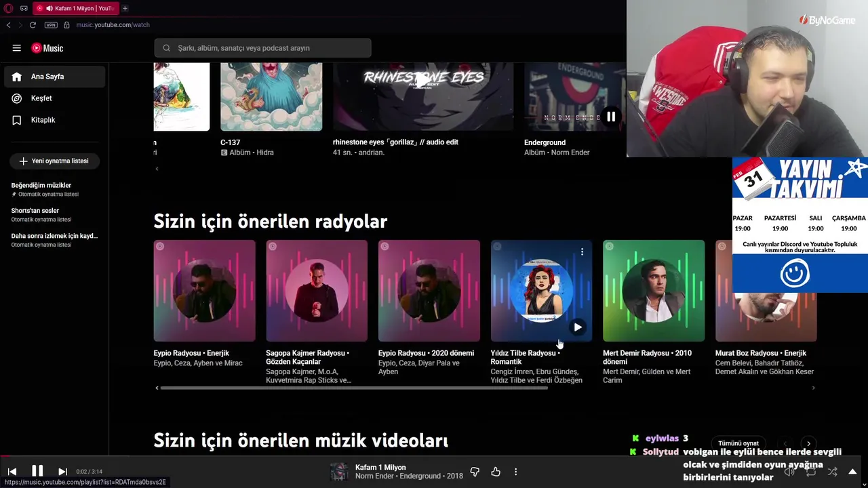Add a new browser tab
Image resolution: width=868 pixels, height=488 pixels.
125,8
